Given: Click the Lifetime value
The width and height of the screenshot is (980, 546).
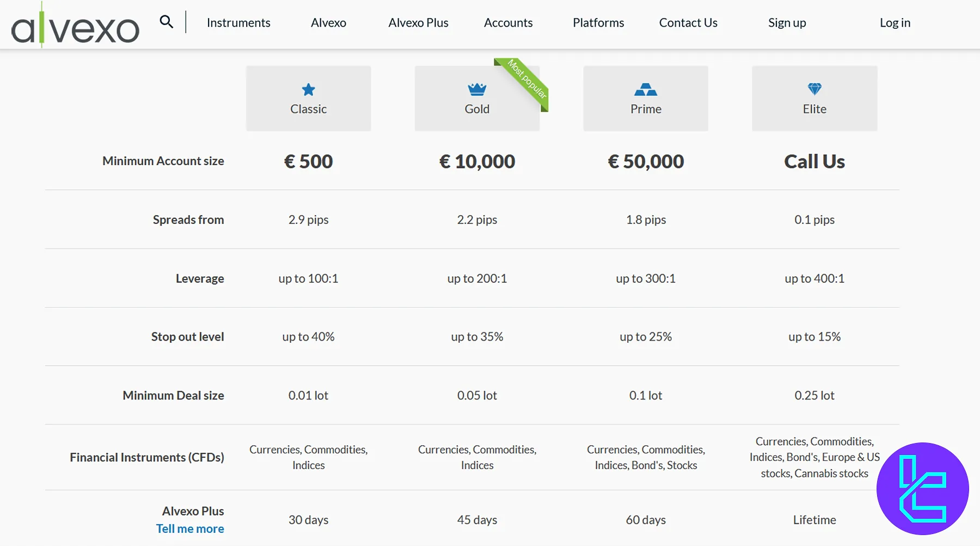Looking at the screenshot, I should point(814,520).
